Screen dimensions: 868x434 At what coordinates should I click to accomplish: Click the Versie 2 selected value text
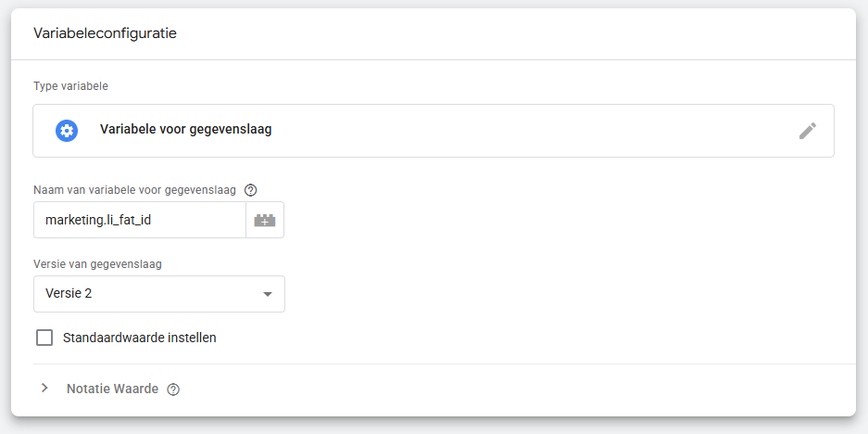point(69,294)
